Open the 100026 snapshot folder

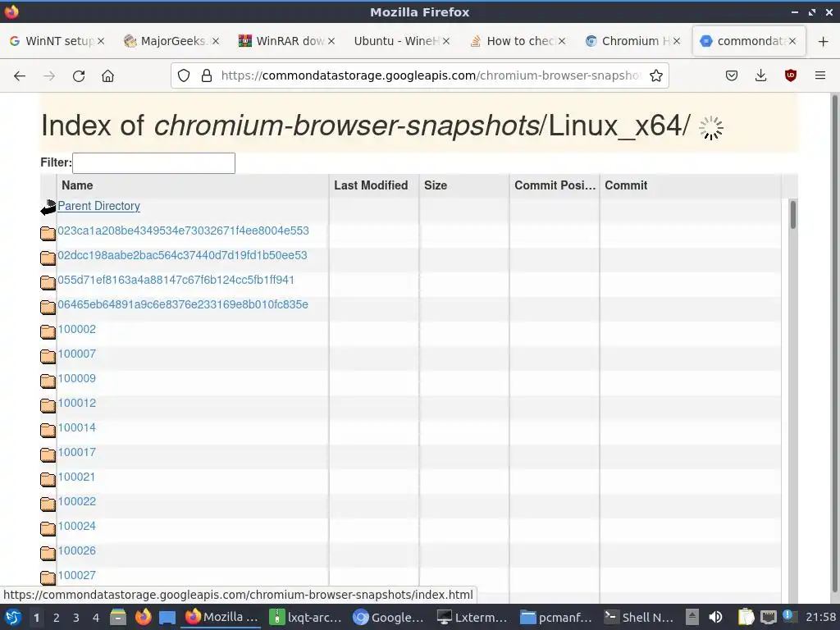pos(76,551)
